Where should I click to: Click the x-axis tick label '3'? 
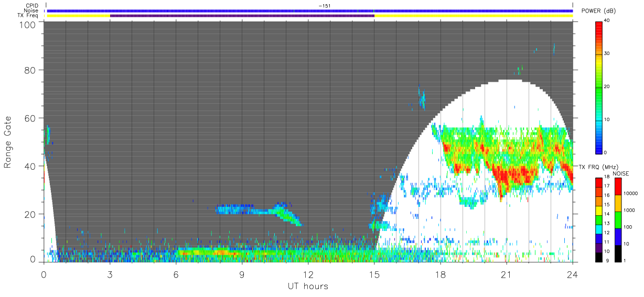click(110, 274)
